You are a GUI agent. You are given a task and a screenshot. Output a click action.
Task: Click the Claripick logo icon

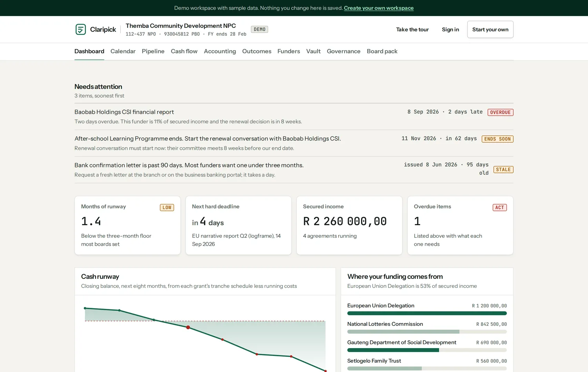pyautogui.click(x=81, y=29)
